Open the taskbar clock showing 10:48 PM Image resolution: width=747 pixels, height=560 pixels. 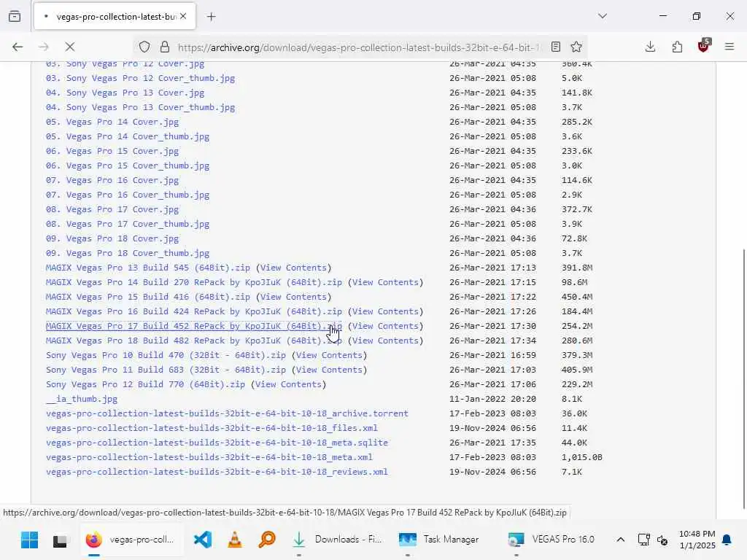coord(697,540)
